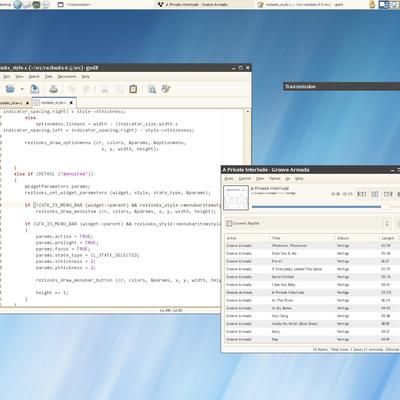Sort playlist by the Album column header
This screenshot has height=400, width=400.
point(357,238)
